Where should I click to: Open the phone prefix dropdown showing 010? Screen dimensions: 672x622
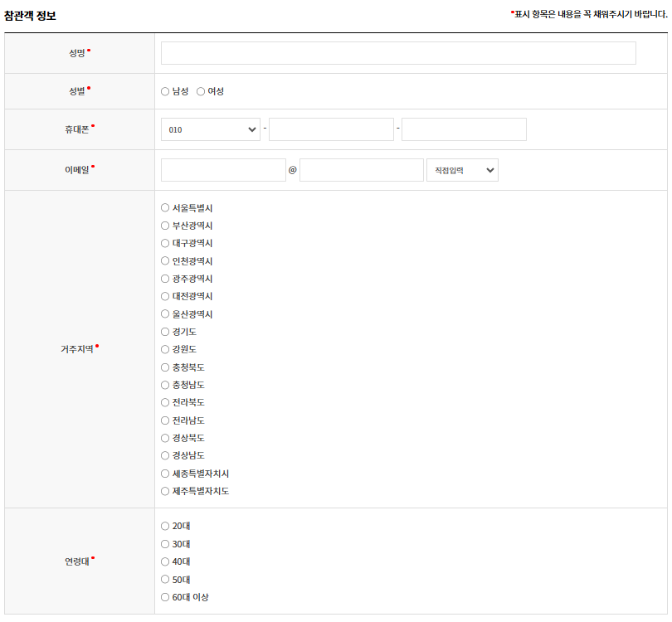[x=210, y=129]
